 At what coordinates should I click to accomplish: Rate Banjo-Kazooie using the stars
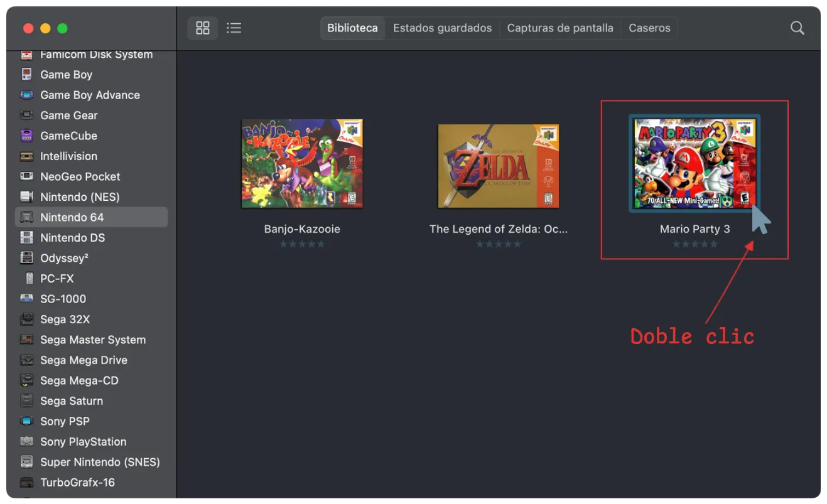(302, 244)
